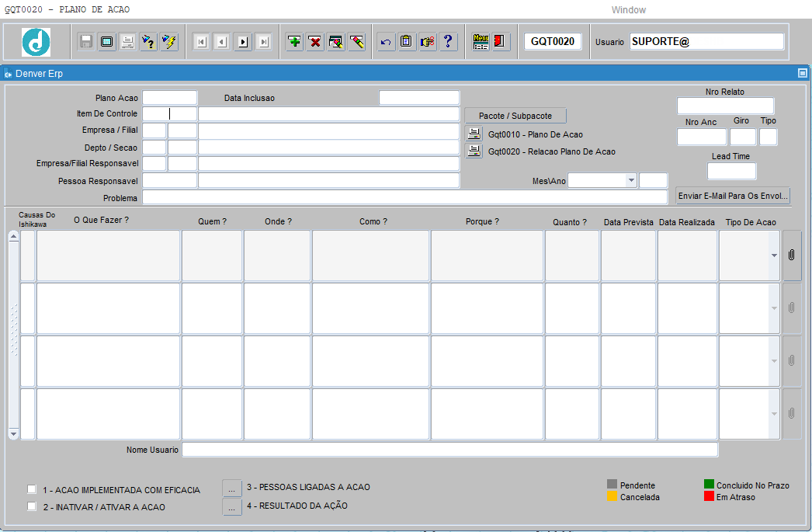Expand Tipo De Acao dropdown in first row

pos(774,256)
